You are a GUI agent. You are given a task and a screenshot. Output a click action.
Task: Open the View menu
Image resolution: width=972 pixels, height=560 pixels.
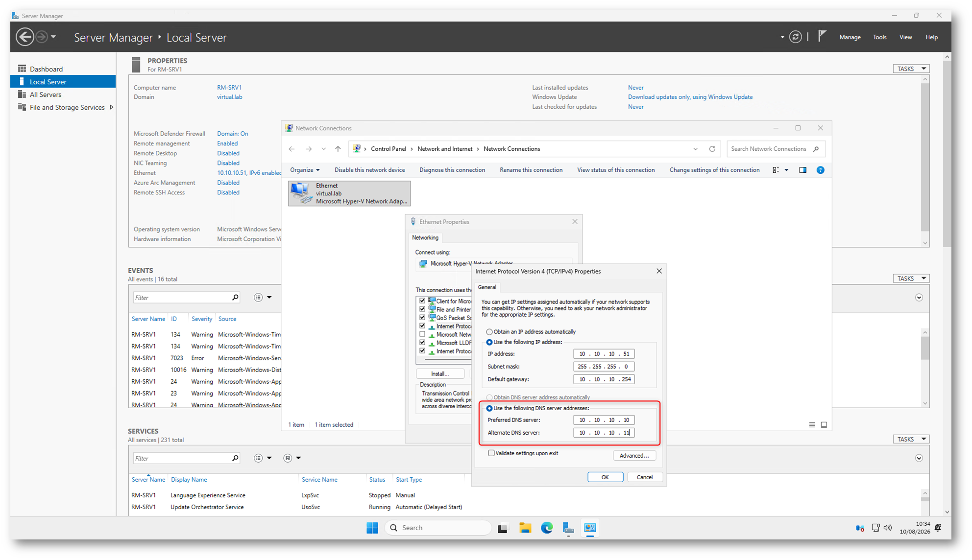pyautogui.click(x=906, y=37)
